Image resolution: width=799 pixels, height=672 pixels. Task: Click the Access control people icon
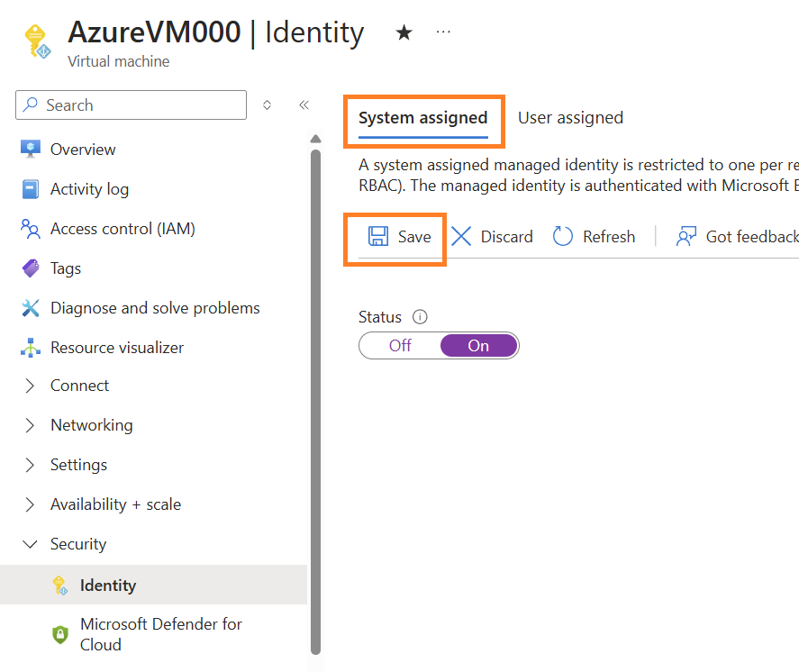[x=31, y=229]
